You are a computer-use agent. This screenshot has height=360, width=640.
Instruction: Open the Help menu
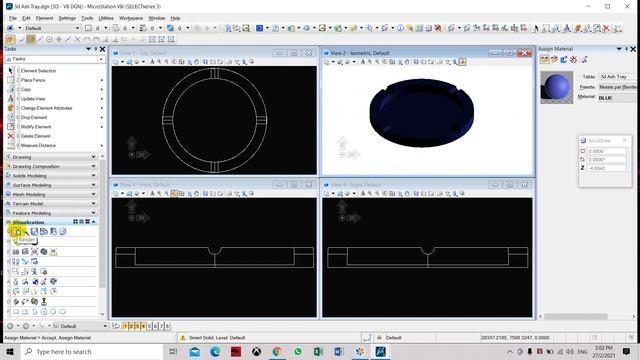pyautogui.click(x=176, y=18)
